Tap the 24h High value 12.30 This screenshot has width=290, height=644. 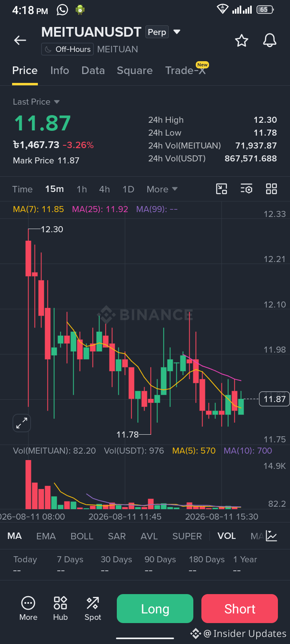[265, 120]
